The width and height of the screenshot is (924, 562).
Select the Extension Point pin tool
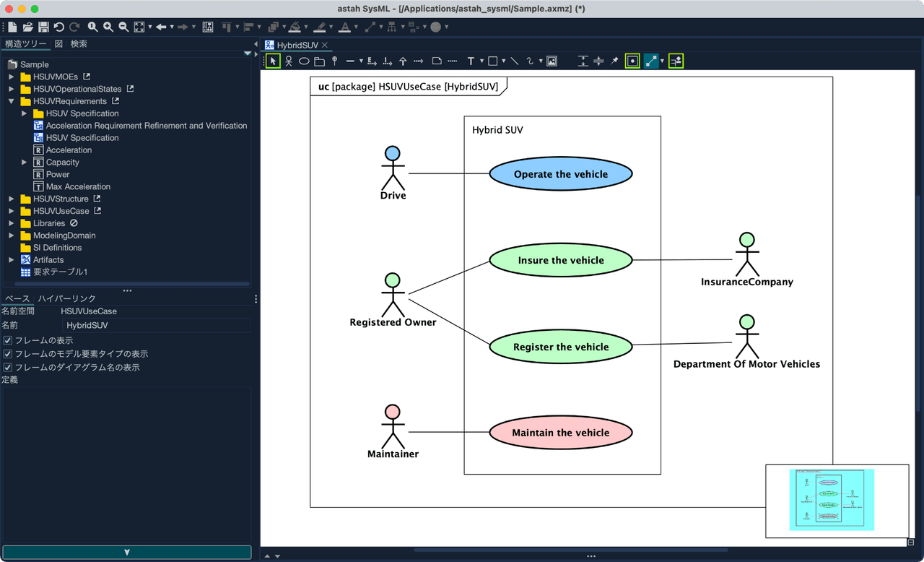(x=334, y=61)
